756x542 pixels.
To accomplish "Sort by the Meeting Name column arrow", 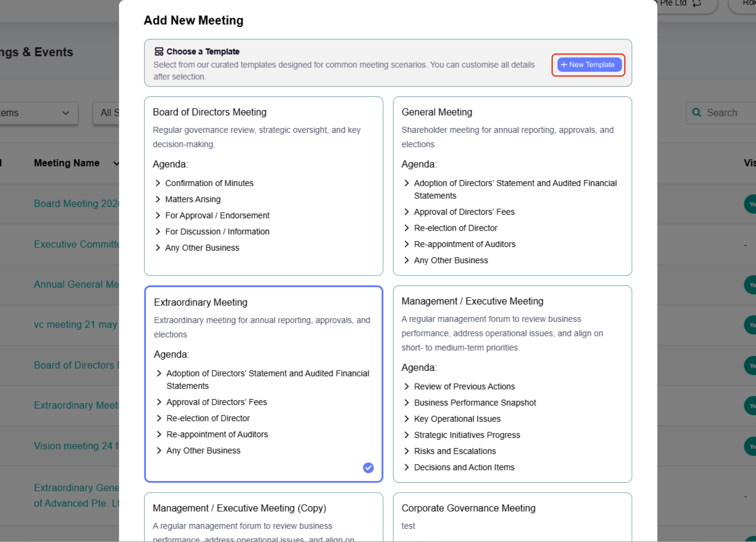I will tap(116, 163).
